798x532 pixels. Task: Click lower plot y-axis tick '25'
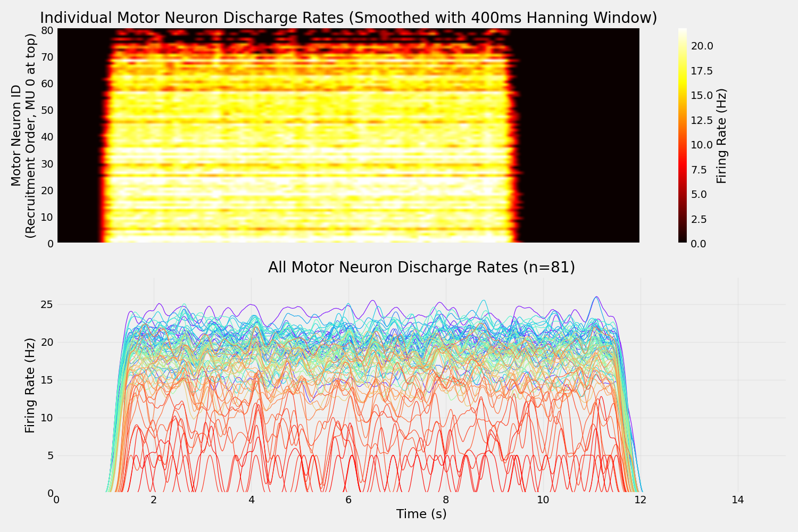pos(47,305)
